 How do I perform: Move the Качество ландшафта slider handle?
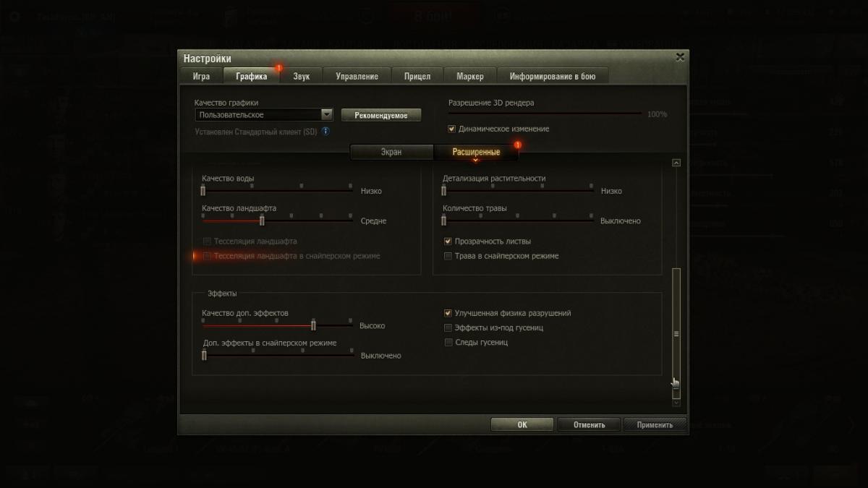tap(262, 221)
